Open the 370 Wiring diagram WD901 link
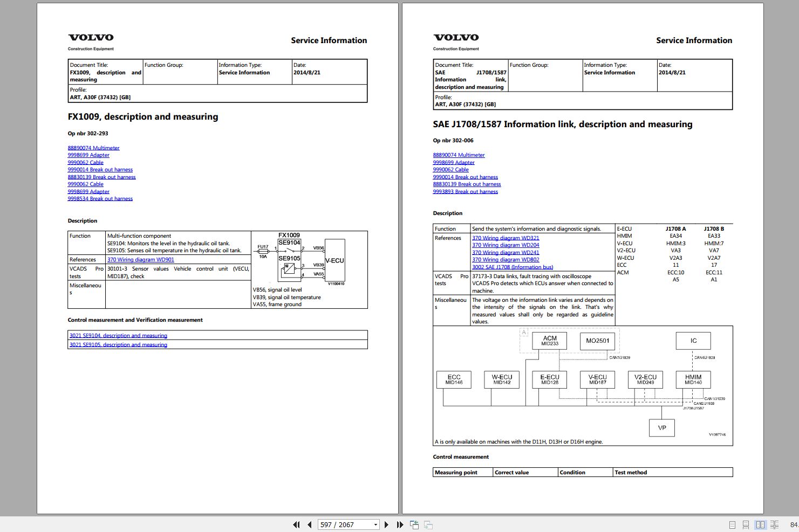Image resolution: width=799 pixels, height=532 pixels. [x=140, y=260]
